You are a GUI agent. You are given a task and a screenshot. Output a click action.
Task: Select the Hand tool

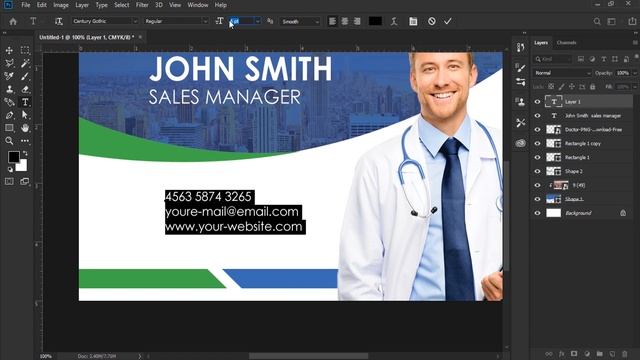25,128
